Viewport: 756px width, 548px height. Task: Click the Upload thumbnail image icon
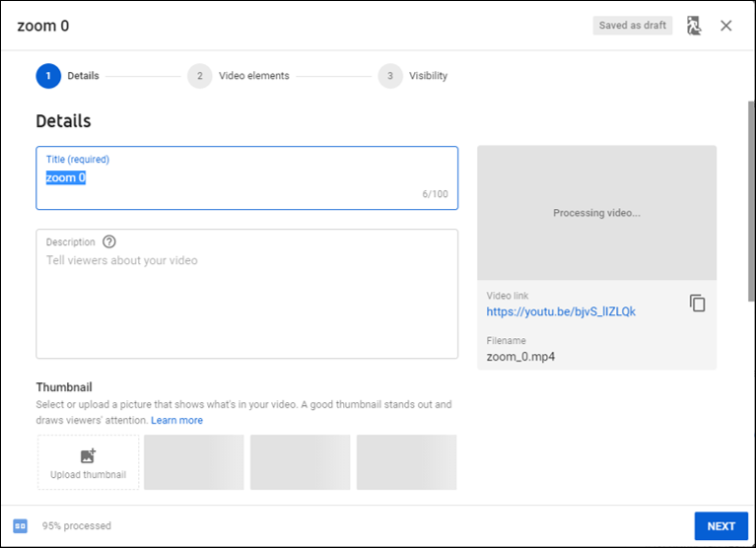89,455
